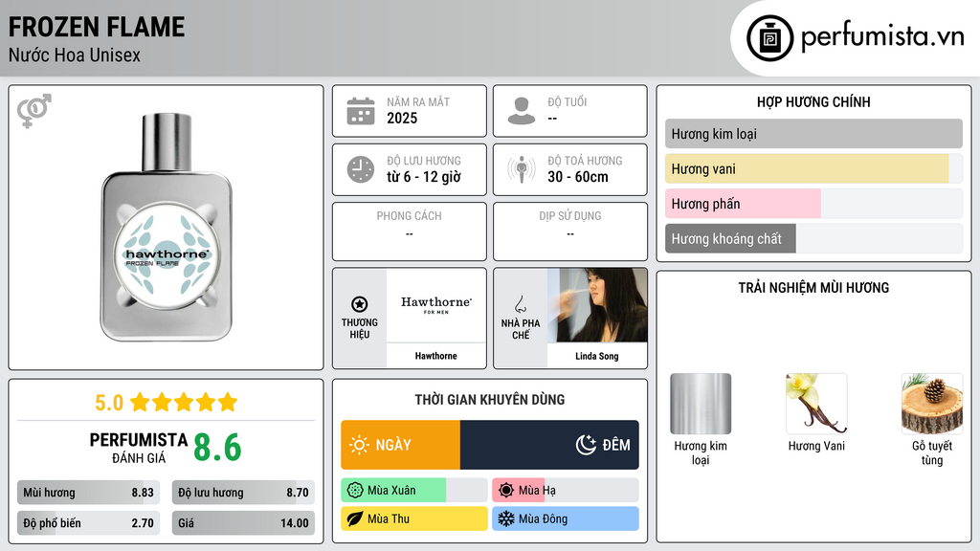Viewport: 980px width, 551px height.
Task: Click the Mùa Thu season bar
Action: click(414, 518)
